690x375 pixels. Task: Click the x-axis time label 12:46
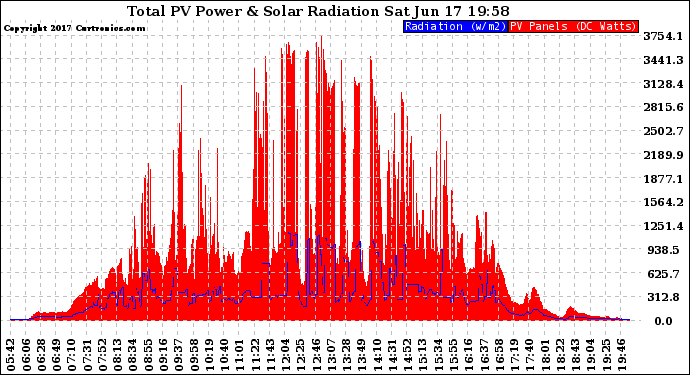tap(316, 355)
